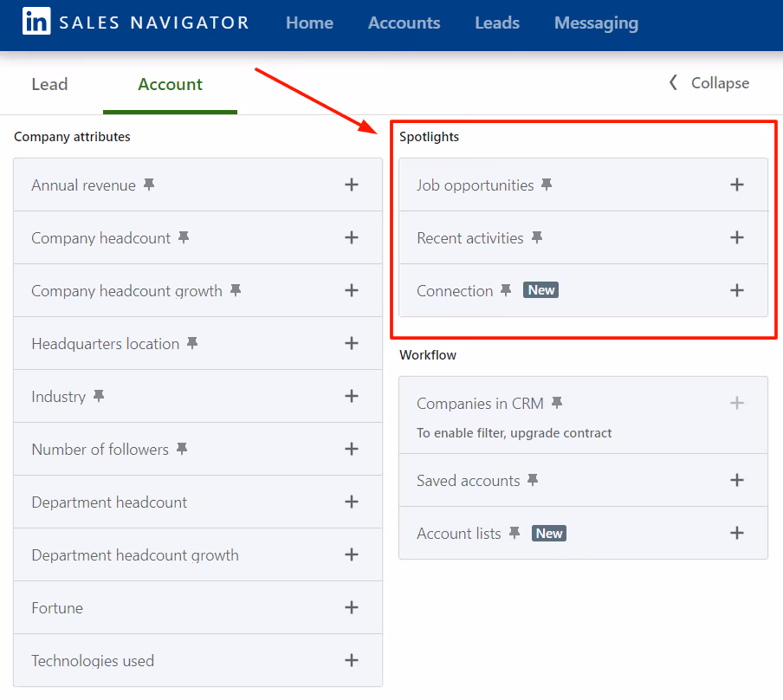
Task: Toggle the pin for Company headcount growth
Action: [234, 290]
